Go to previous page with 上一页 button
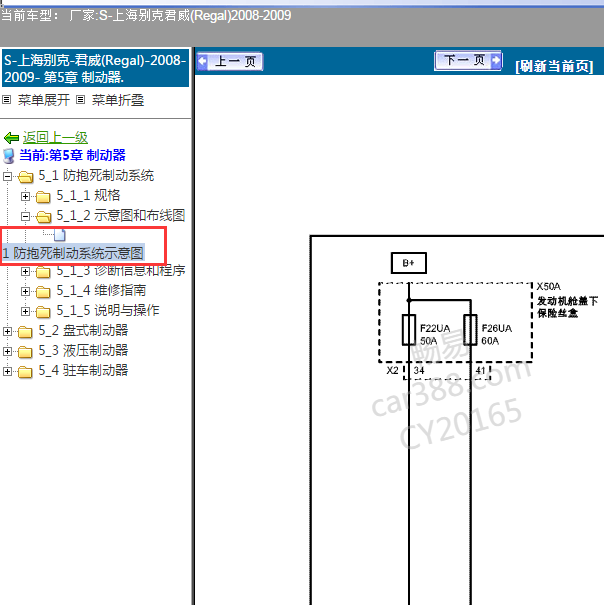The image size is (604, 605). (x=230, y=61)
